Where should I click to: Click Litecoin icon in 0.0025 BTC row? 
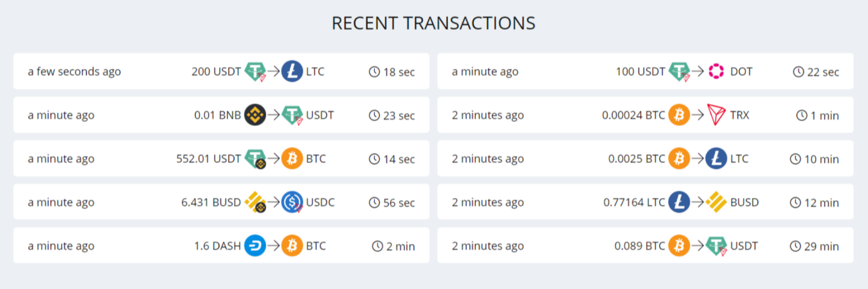tap(716, 159)
